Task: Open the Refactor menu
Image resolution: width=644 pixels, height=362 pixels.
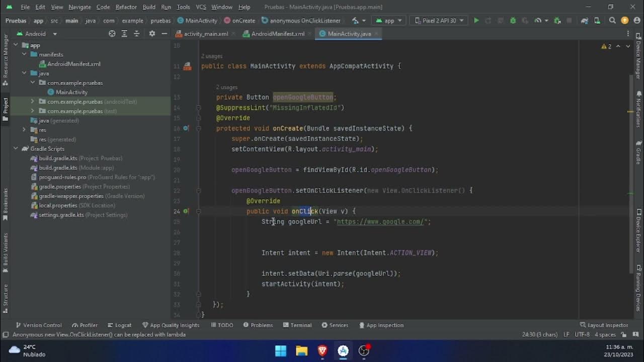Action: pos(126,7)
